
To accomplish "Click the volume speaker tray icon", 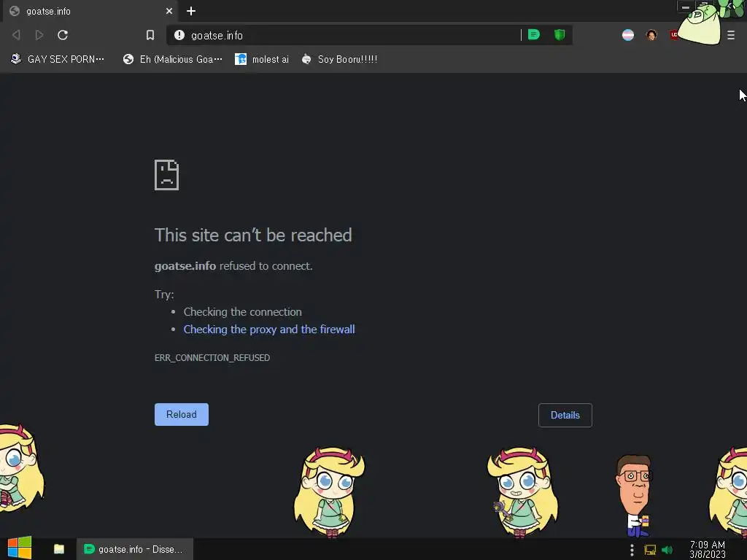I will coord(667,550).
